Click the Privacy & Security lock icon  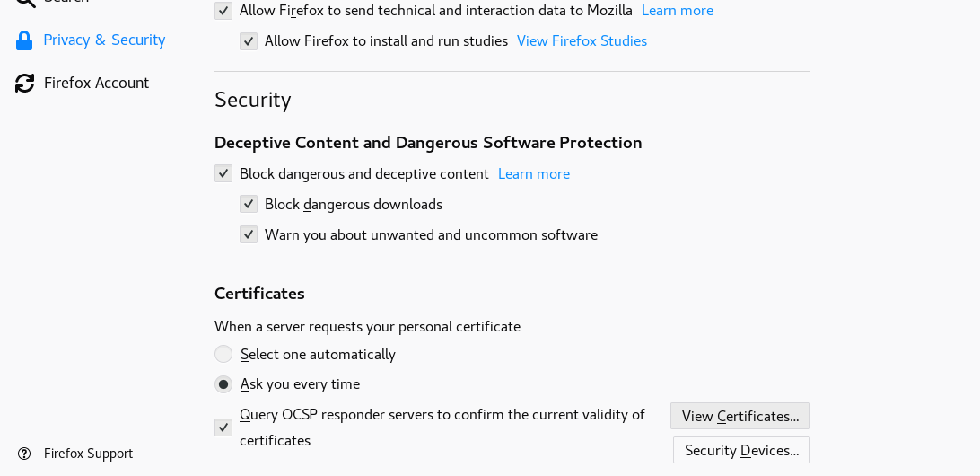(x=23, y=40)
